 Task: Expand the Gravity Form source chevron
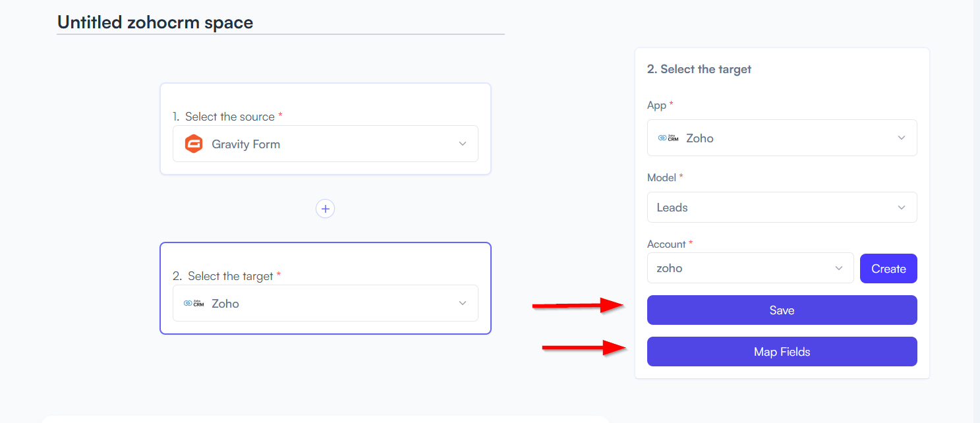(x=463, y=144)
